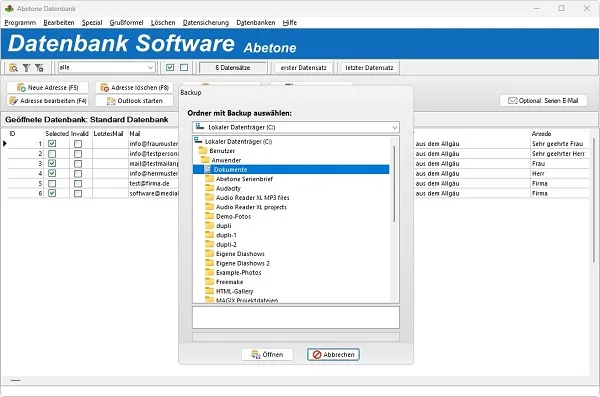Select Audio Reader XL MP3 files folder
The width and height of the screenshot is (600, 397).
[x=253, y=198]
